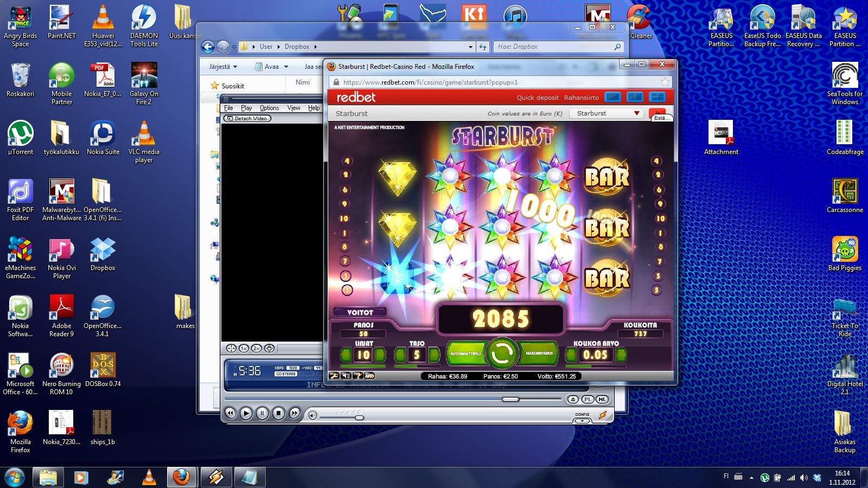Click the Winamp eject open-file button

click(573, 400)
